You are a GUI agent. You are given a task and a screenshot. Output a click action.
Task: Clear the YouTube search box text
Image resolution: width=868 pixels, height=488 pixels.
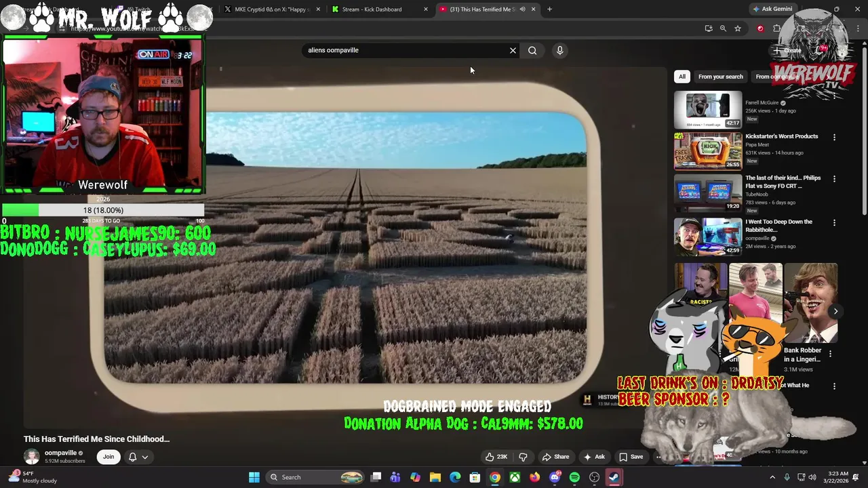(x=513, y=50)
